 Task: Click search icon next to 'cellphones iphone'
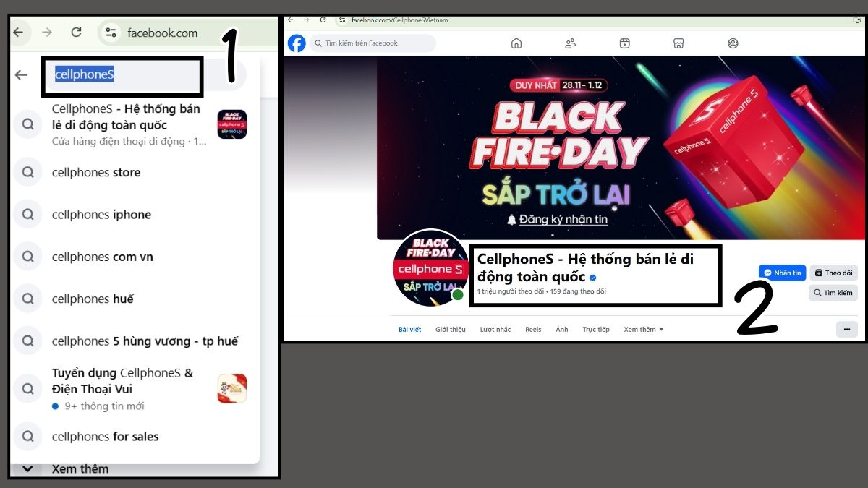[27, 215]
